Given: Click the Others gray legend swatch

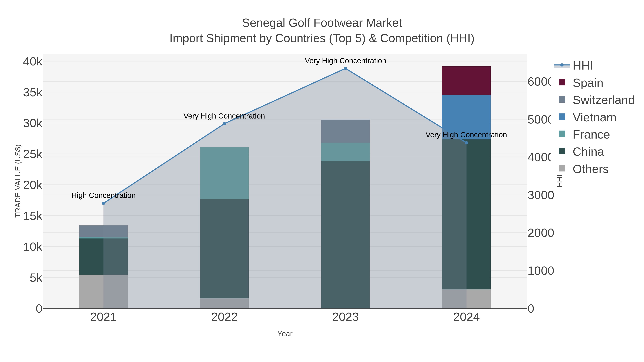Looking at the screenshot, I should coord(562,168).
